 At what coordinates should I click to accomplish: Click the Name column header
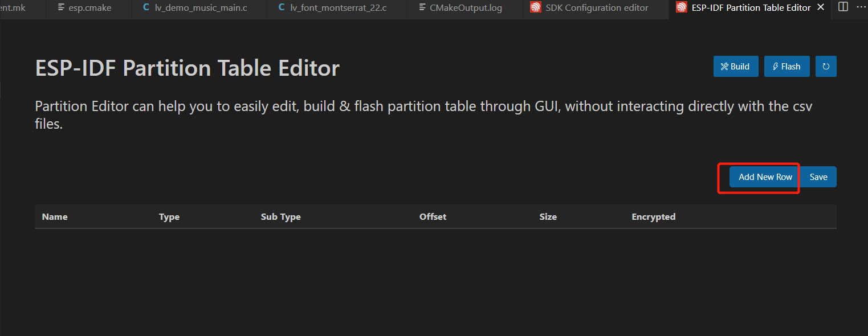coord(54,216)
